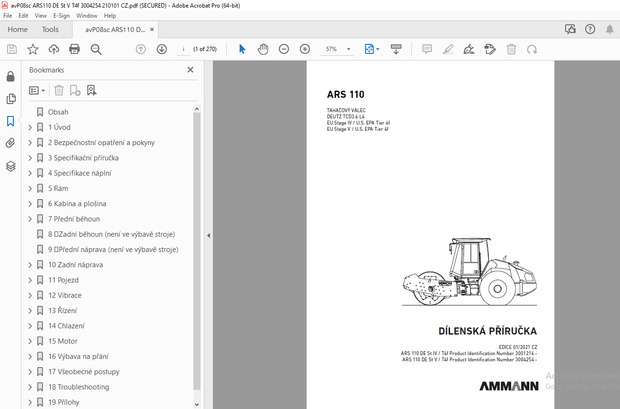Open the 57% zoom level dropdown
This screenshot has width=620, height=409.
(343, 49)
